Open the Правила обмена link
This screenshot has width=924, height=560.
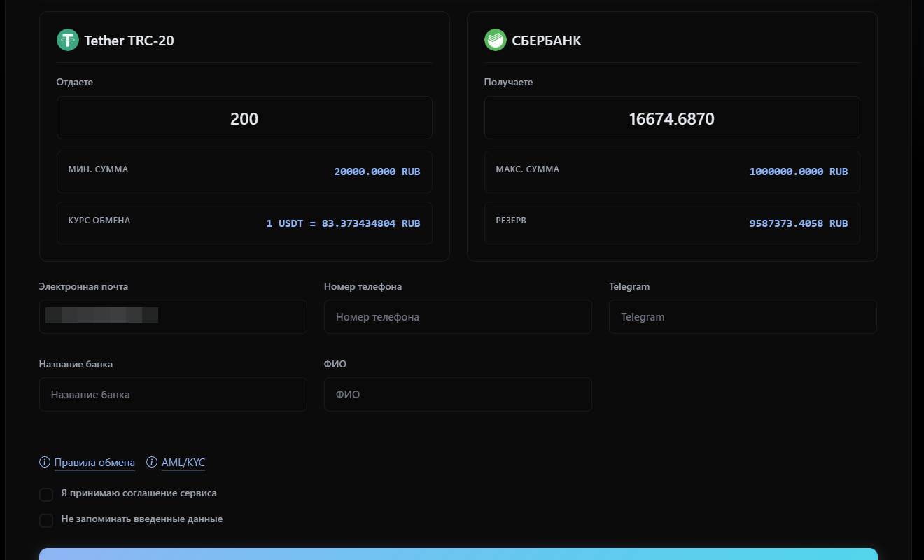pyautogui.click(x=94, y=462)
